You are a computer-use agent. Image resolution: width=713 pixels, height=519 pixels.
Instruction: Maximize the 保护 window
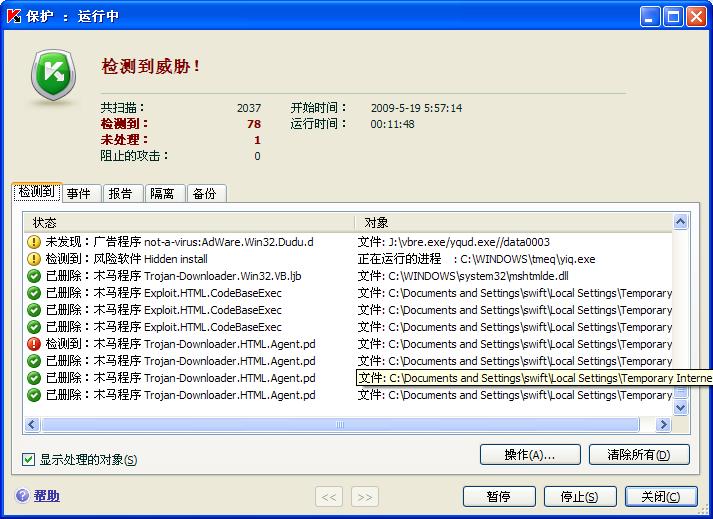[673, 17]
